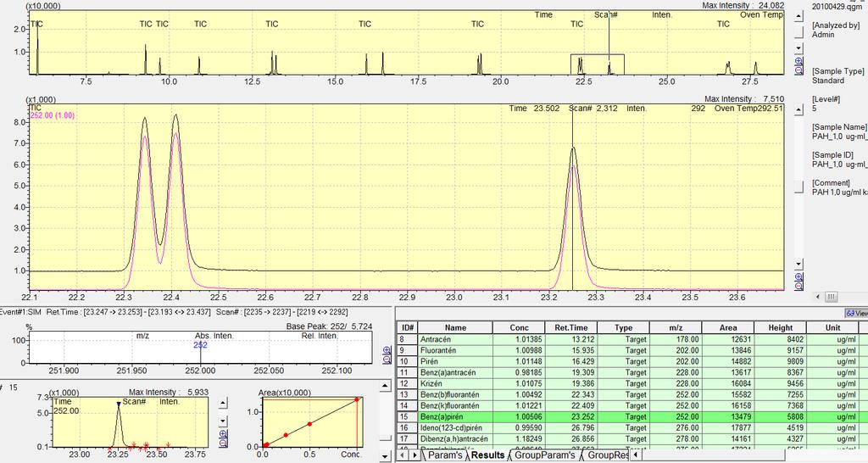Zoom out the main 252.00 chromatogram
Screen dimensions: 868x463
[798, 286]
